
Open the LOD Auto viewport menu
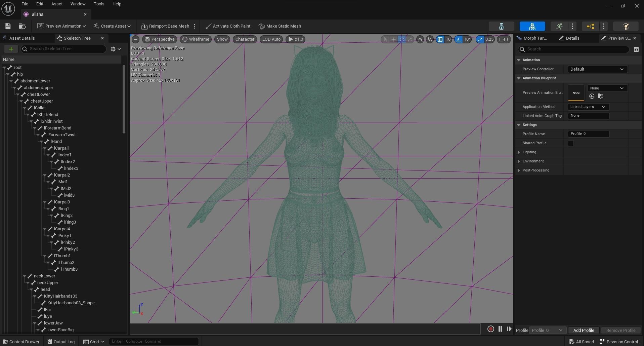point(271,39)
